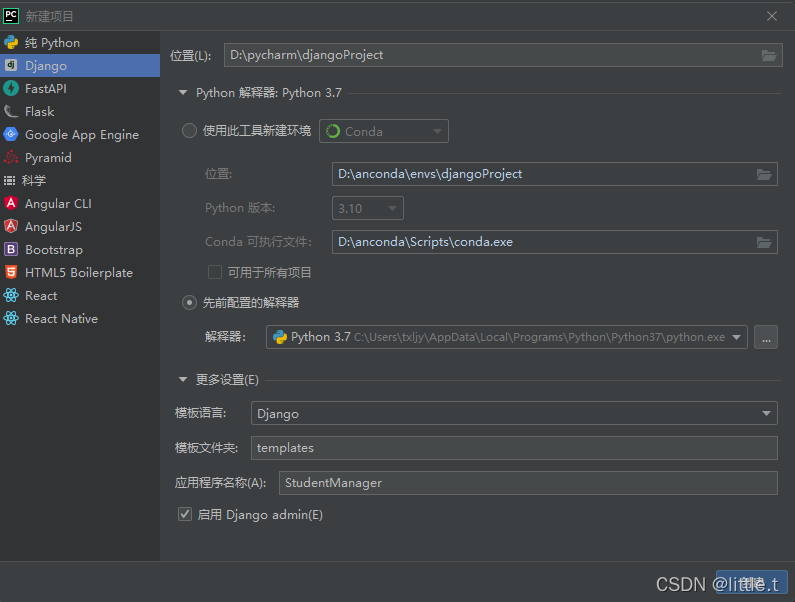Click the Google App Engine icon
The height and width of the screenshot is (602, 795).
point(11,134)
